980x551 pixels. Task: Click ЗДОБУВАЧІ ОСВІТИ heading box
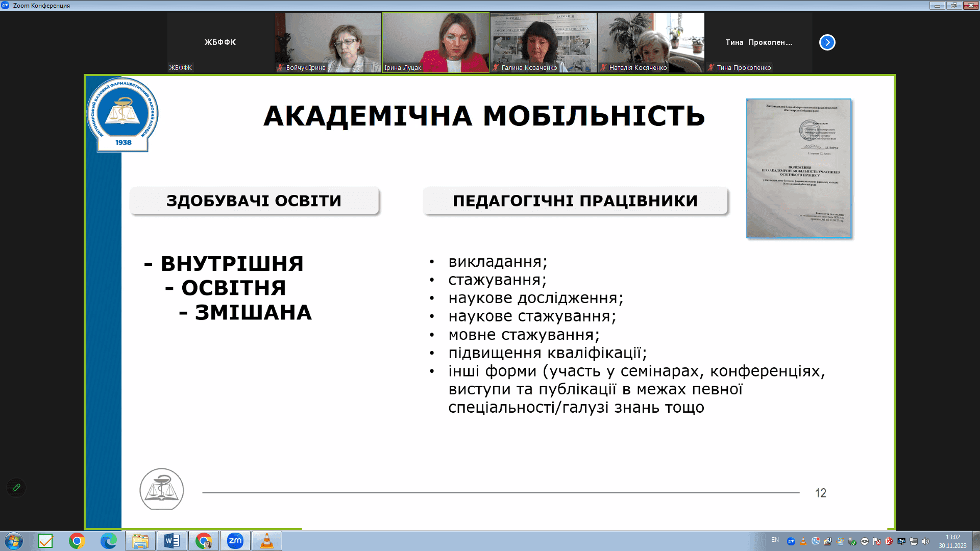[254, 201]
